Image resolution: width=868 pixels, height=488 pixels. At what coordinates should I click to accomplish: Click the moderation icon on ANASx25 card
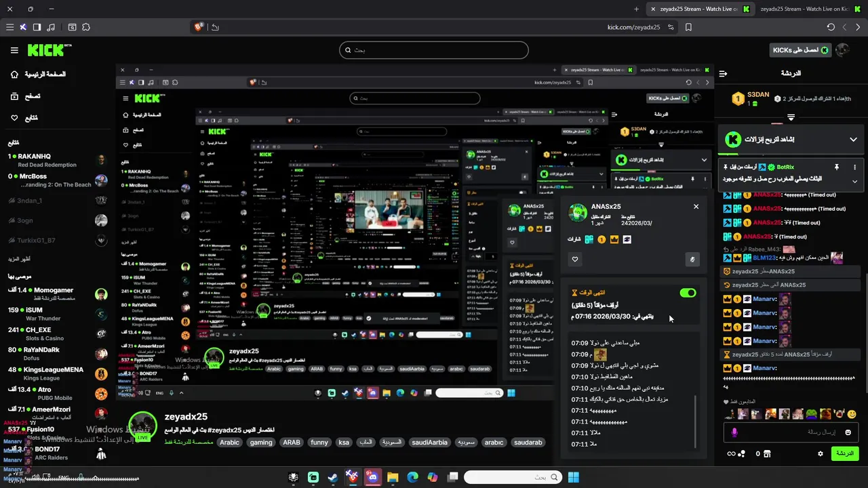coord(692,259)
